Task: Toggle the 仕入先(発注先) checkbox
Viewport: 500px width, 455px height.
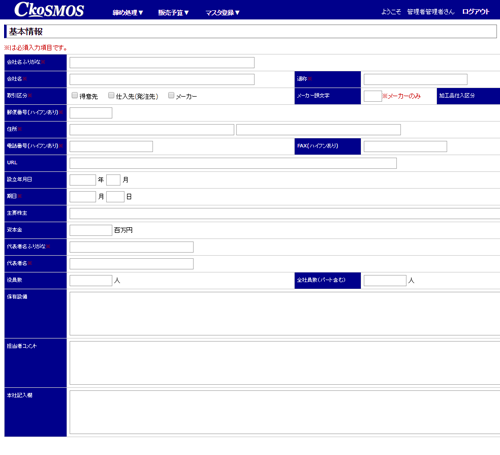Action: (x=111, y=95)
